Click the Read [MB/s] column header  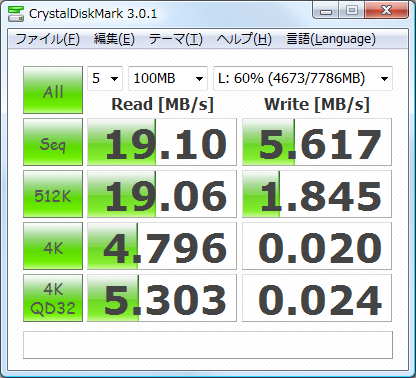tap(162, 105)
